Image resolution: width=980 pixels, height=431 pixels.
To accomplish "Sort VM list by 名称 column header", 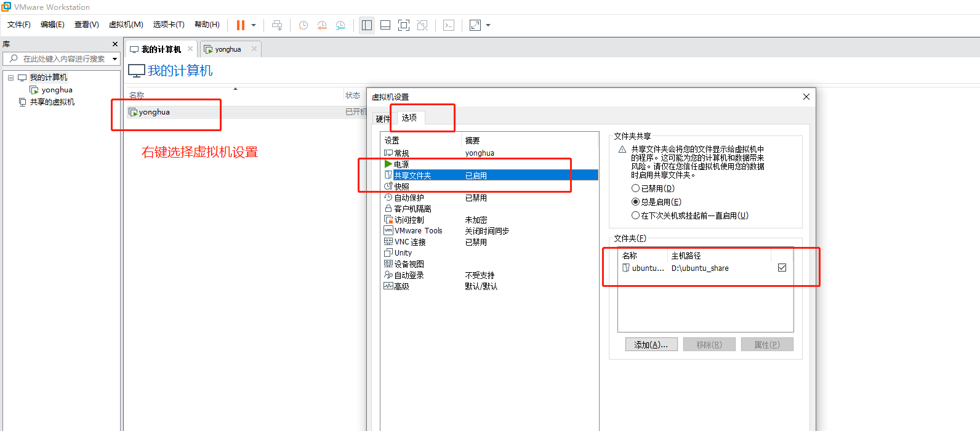I will pyautogui.click(x=137, y=95).
